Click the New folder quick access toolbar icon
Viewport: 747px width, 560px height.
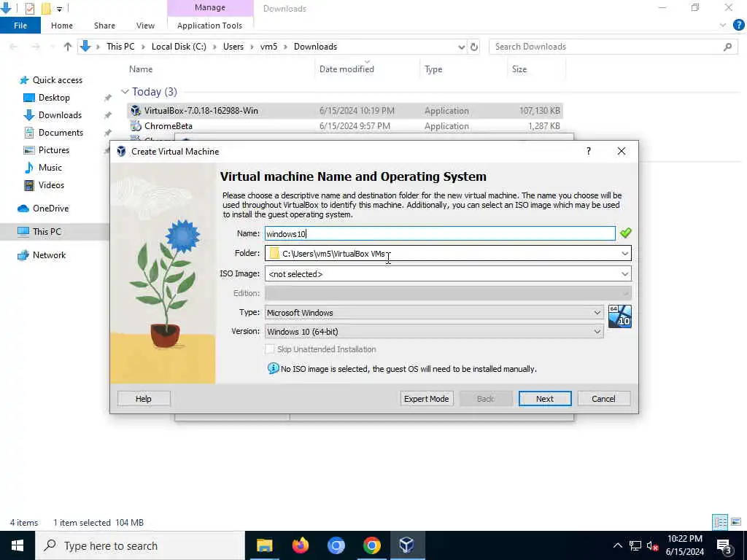[46, 8]
